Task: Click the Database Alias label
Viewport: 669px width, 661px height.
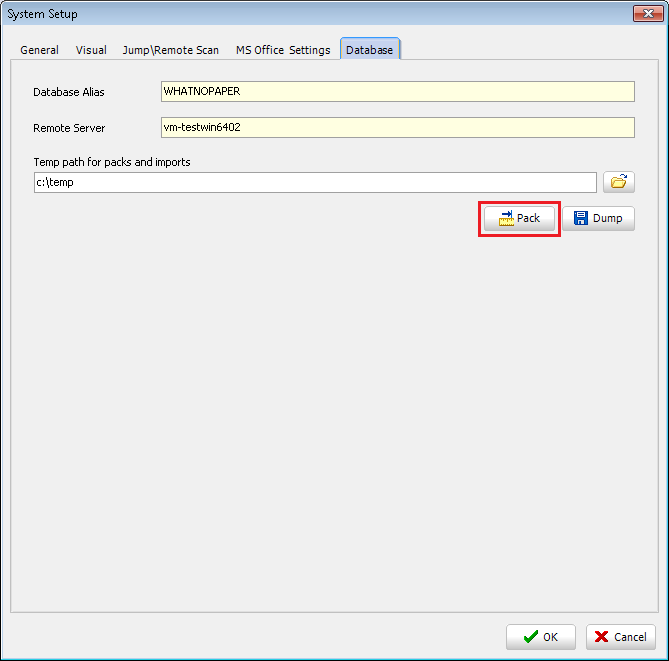Action: tap(69, 92)
